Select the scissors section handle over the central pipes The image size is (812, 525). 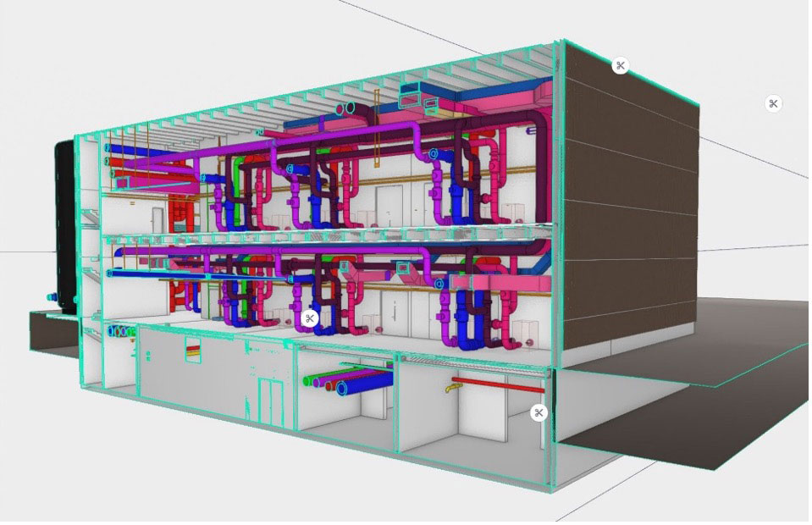click(310, 318)
